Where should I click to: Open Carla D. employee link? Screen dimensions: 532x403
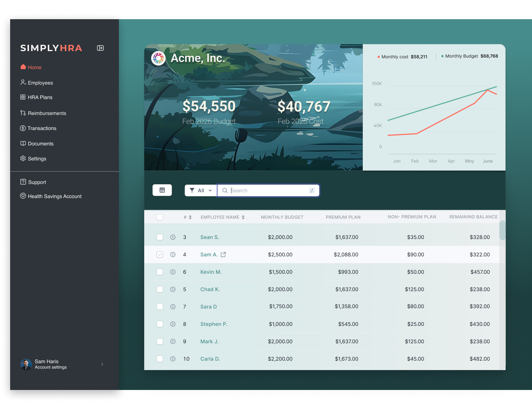click(x=210, y=359)
